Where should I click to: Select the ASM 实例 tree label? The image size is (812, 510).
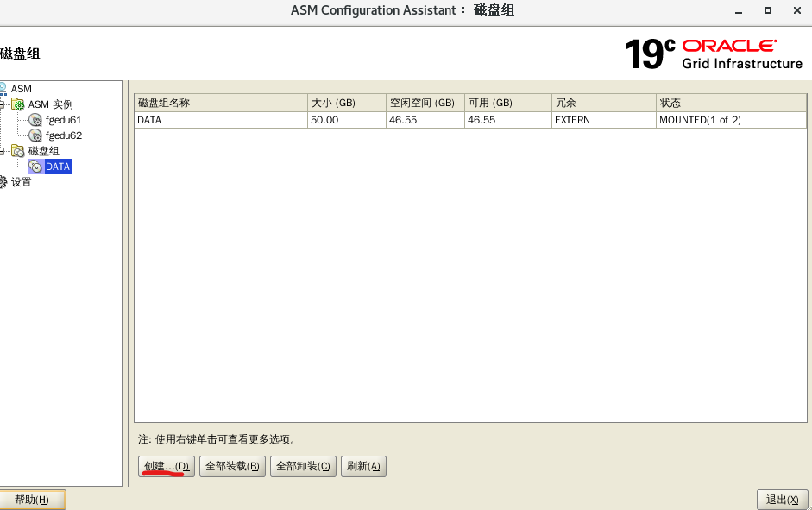tap(51, 104)
